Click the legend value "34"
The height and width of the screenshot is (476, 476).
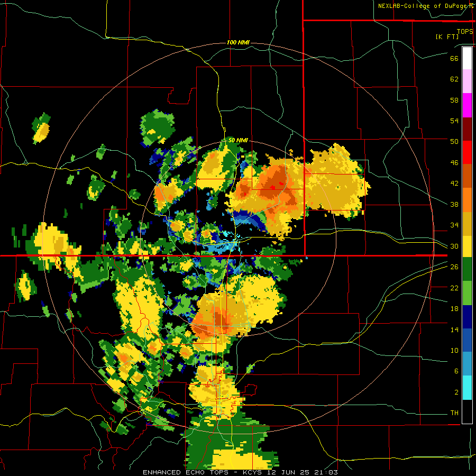tap(454, 225)
